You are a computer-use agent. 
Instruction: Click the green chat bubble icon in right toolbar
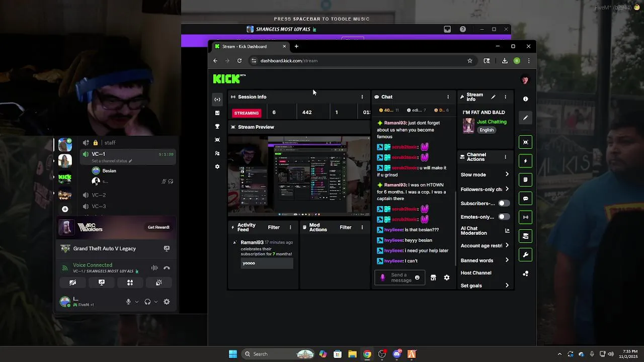tap(525, 199)
